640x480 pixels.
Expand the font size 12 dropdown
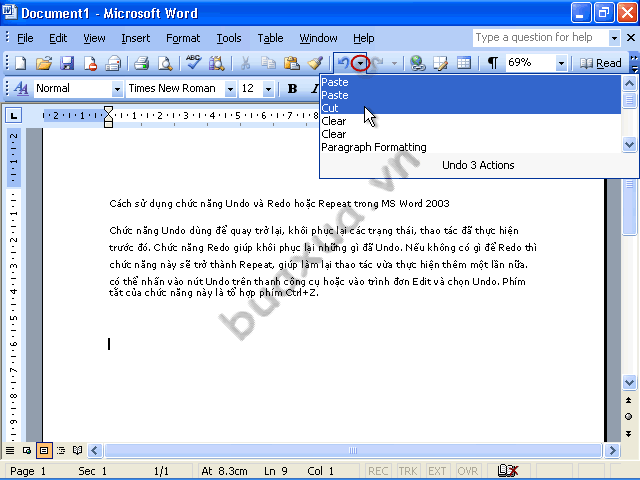pos(268,89)
